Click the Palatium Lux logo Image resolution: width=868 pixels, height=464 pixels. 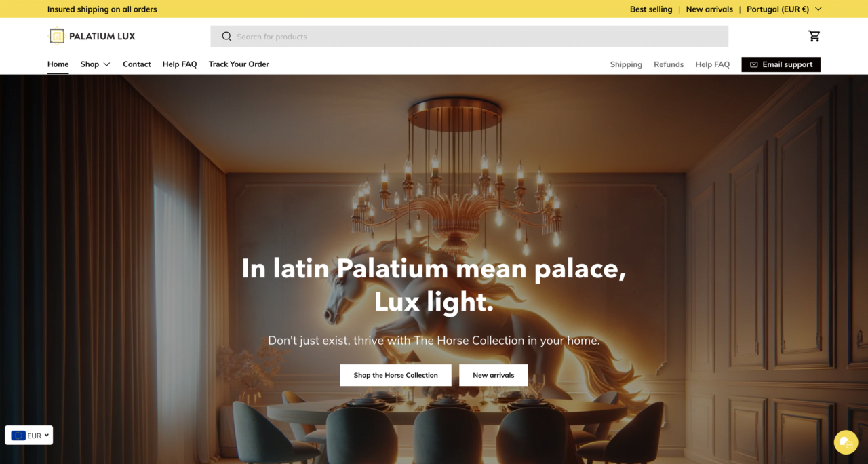[x=92, y=36]
